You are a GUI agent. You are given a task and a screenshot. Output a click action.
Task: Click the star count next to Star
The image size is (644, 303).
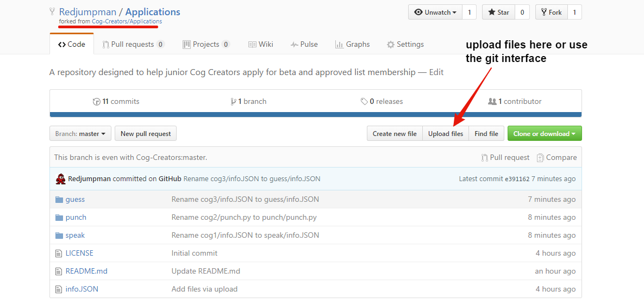(x=522, y=13)
